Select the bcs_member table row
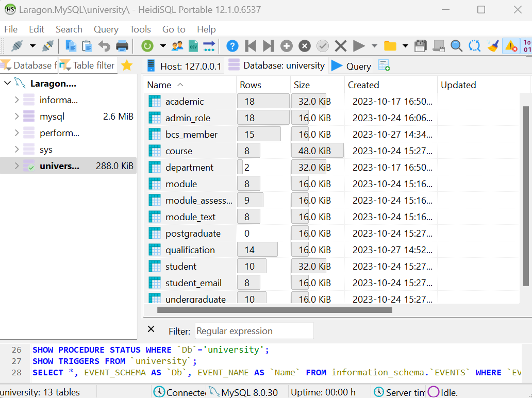This screenshot has height=398, width=532. (332, 135)
